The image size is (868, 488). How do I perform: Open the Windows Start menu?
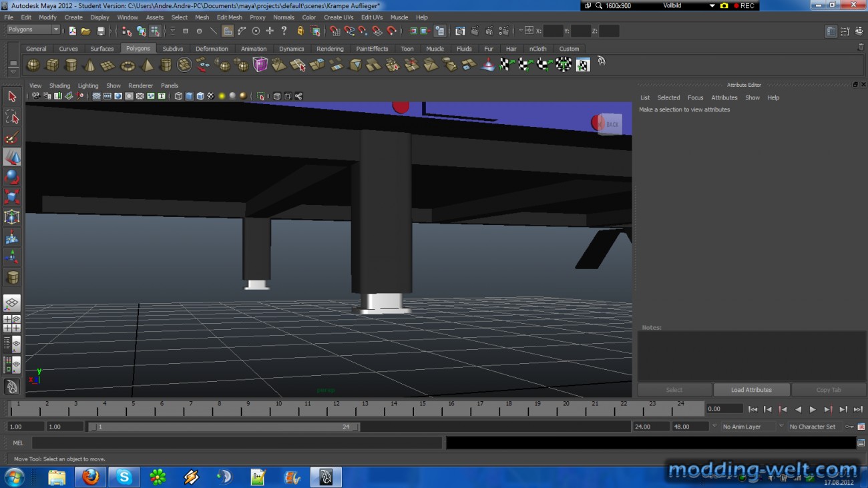coord(14,477)
